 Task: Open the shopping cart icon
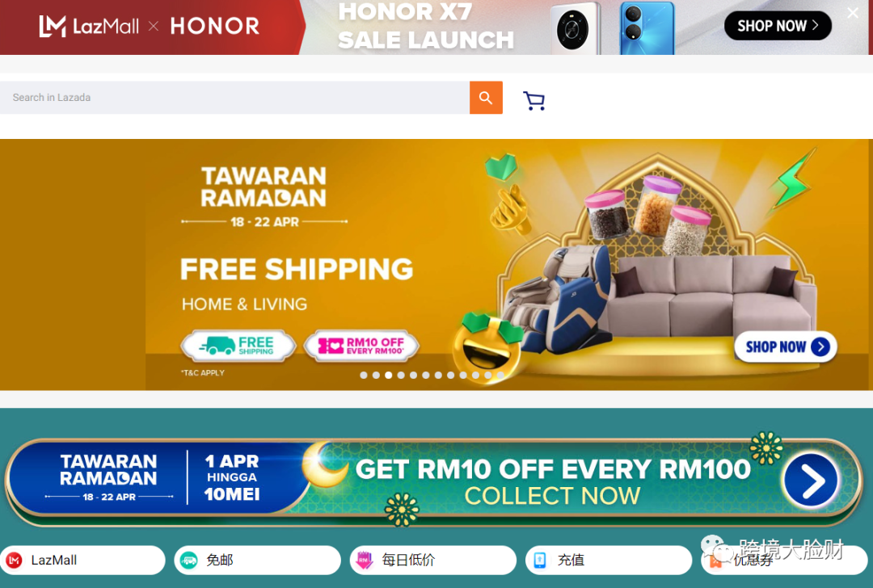coord(534,101)
